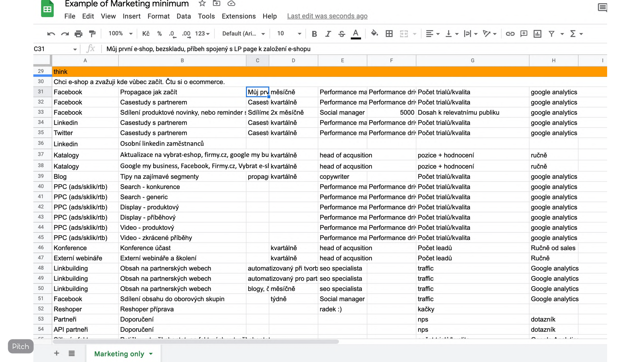Toggle italic formatting
The image size is (644, 362).
tap(328, 34)
